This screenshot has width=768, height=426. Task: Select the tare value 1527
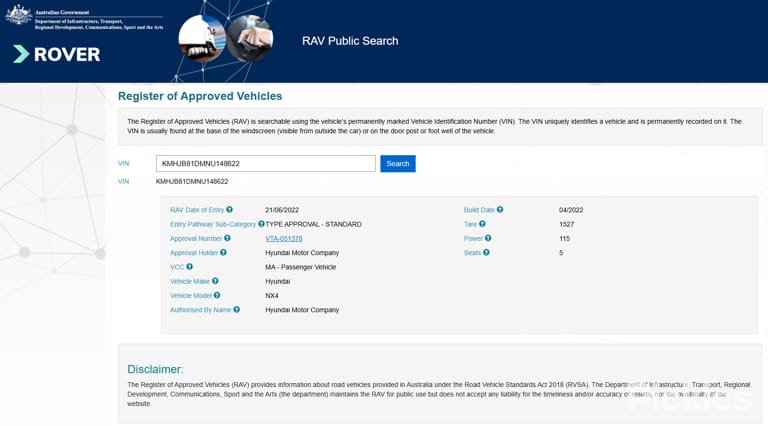point(566,224)
